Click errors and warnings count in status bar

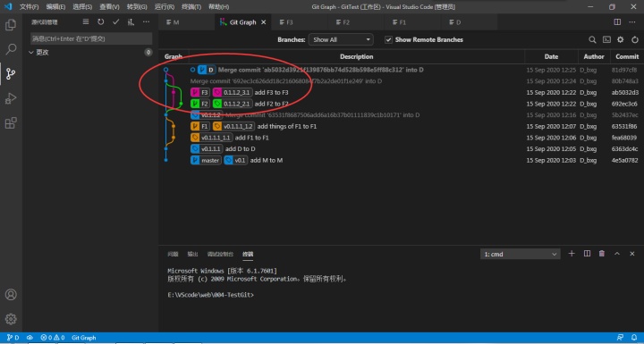tap(52, 338)
